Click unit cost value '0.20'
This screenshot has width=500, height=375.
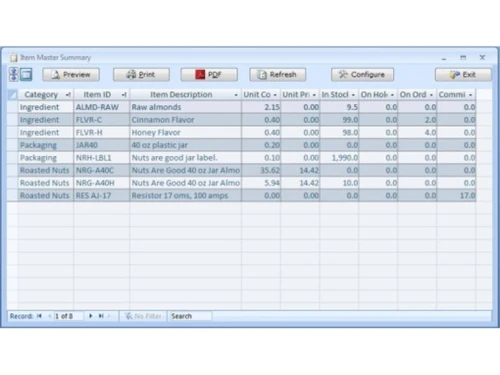click(x=261, y=145)
